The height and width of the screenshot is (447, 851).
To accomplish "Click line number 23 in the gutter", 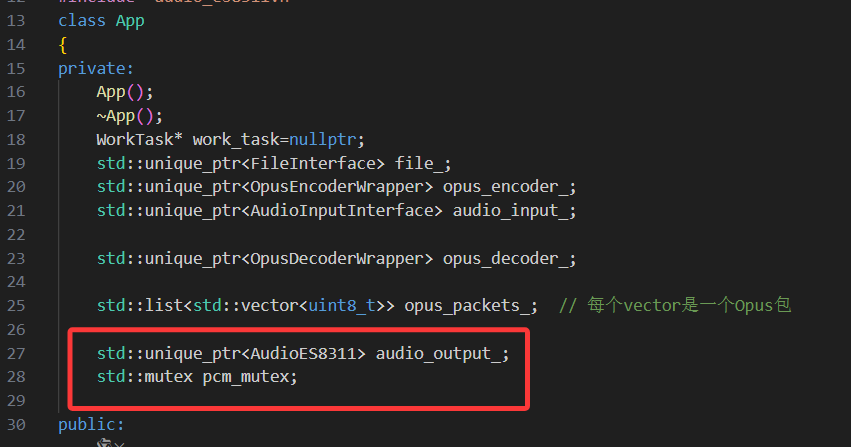I will [16, 259].
